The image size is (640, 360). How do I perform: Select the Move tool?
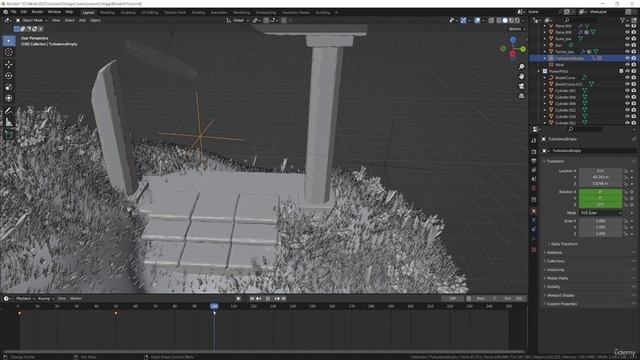click(x=9, y=64)
